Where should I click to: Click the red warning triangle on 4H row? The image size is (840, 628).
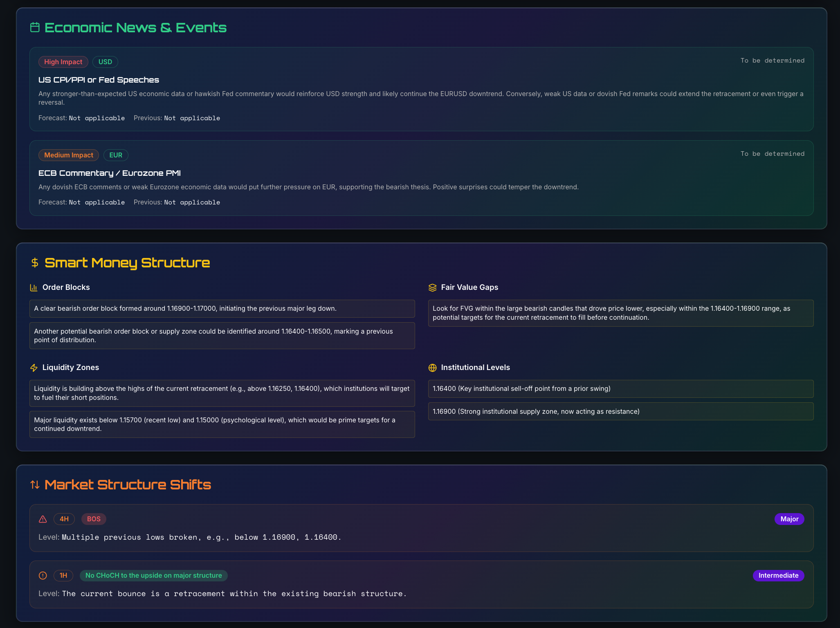pos(43,519)
